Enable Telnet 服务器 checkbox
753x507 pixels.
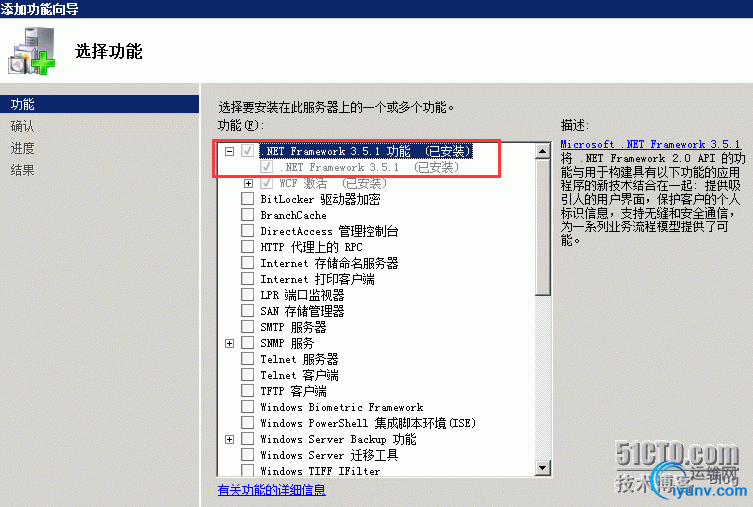tap(247, 359)
